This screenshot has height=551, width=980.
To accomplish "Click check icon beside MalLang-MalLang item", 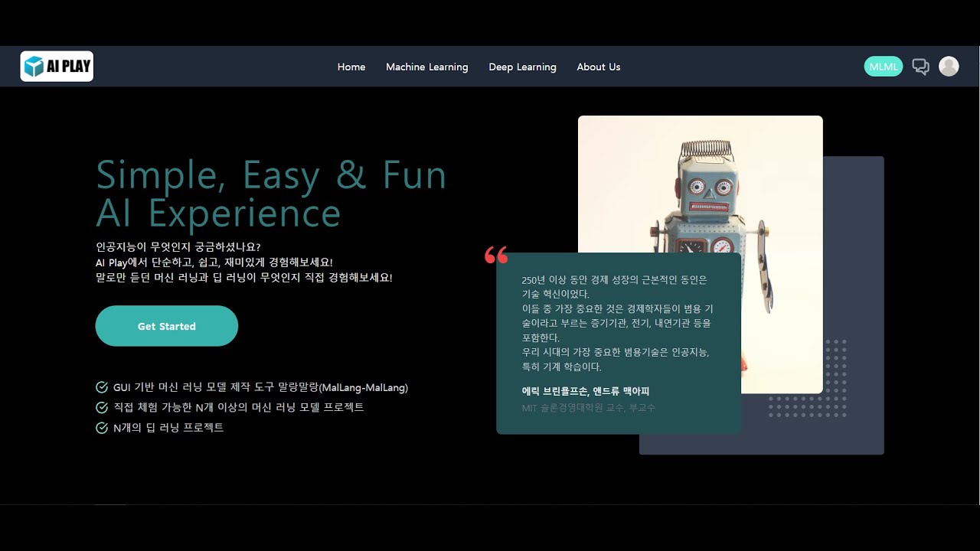I will point(102,388).
